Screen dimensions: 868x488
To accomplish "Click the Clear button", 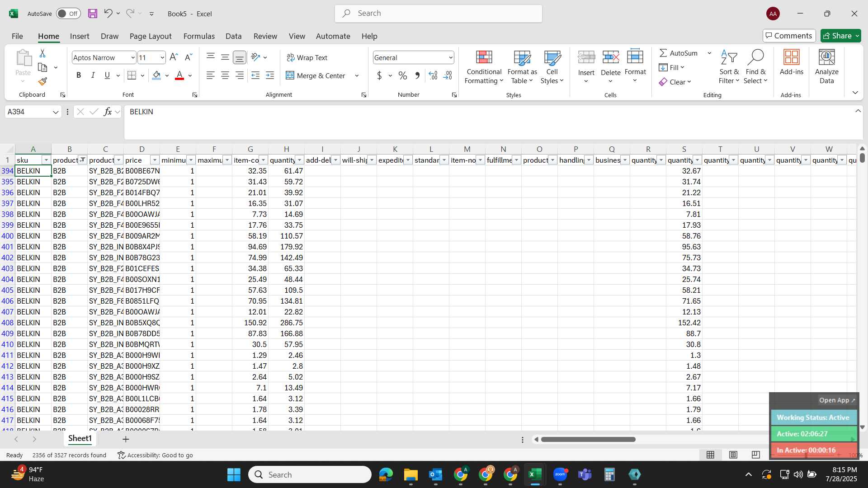I will tap(675, 82).
